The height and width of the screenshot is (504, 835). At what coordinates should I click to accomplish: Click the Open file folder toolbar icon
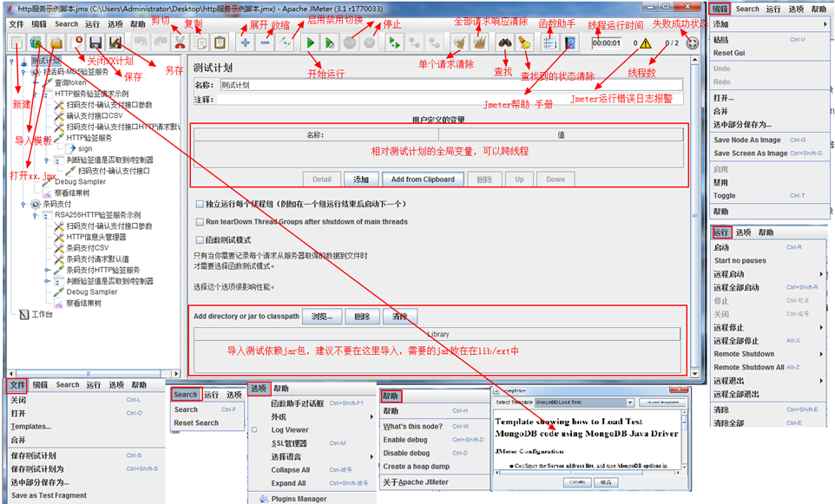pos(56,43)
